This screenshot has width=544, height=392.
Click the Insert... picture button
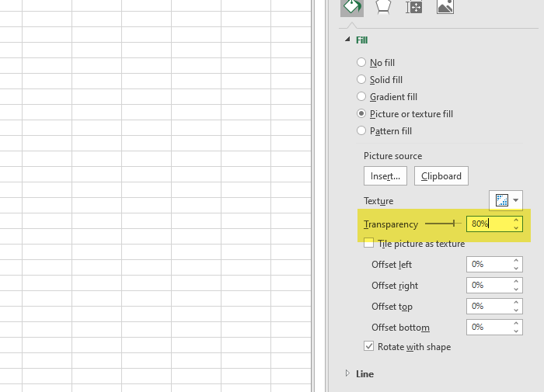pos(385,176)
